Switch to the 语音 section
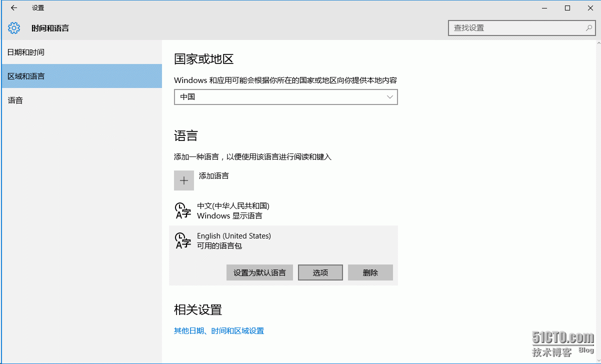Viewport: 601px width, 364px height. (82, 100)
